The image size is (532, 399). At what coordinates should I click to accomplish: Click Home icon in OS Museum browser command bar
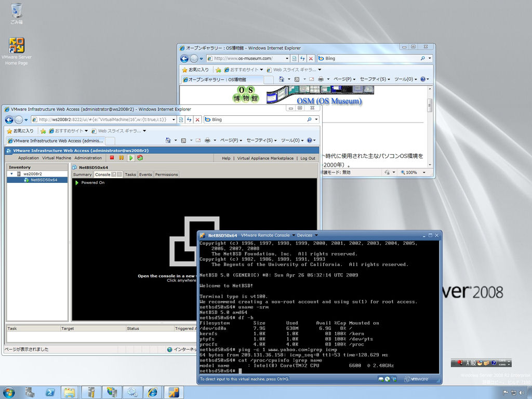coord(281,79)
